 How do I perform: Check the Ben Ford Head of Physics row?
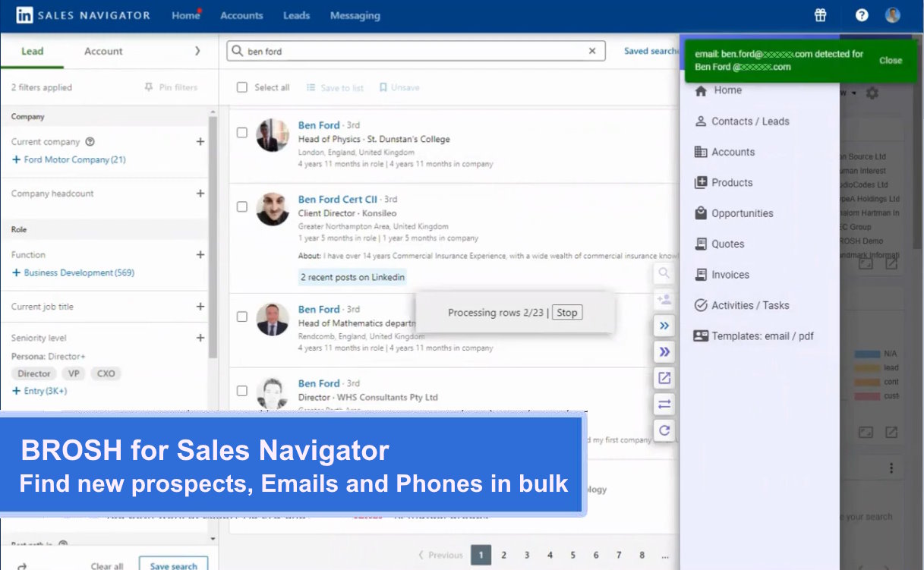tap(242, 132)
